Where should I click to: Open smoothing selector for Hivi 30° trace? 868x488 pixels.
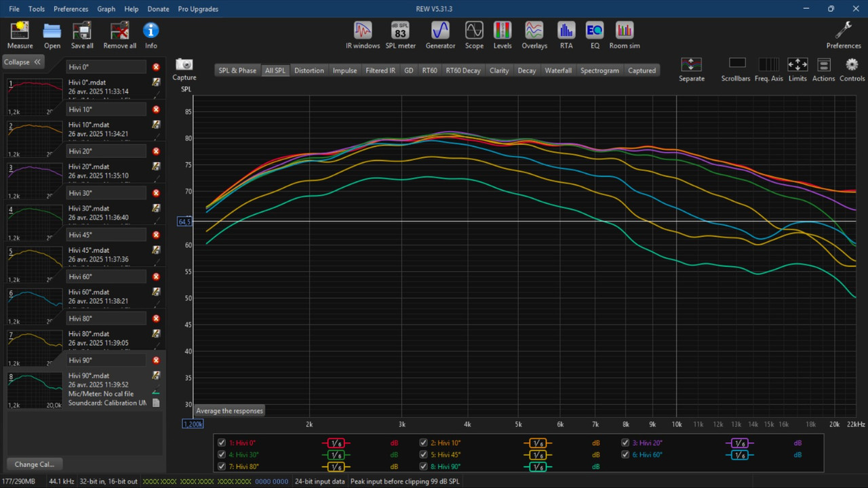[x=336, y=455]
